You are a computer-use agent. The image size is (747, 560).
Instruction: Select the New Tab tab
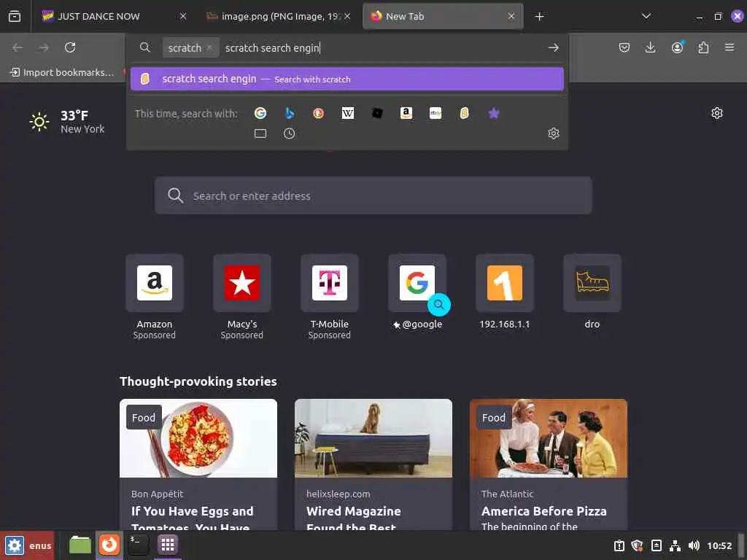point(443,16)
